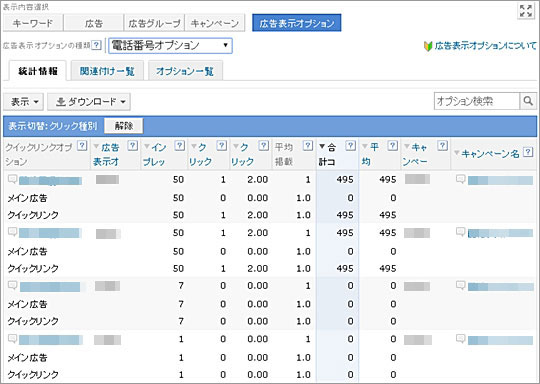Click comment bubble beside last campaign name
The width and height of the screenshot is (540, 384).
(460, 339)
